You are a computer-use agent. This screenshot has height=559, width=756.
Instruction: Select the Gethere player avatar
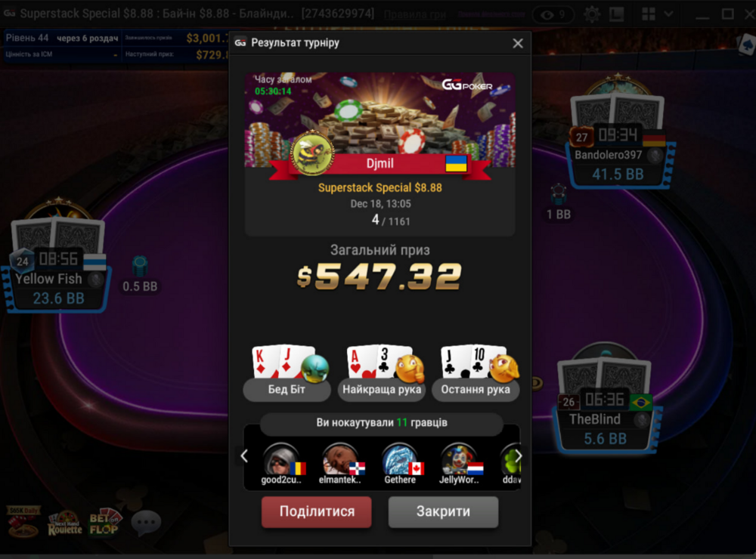tap(401, 460)
